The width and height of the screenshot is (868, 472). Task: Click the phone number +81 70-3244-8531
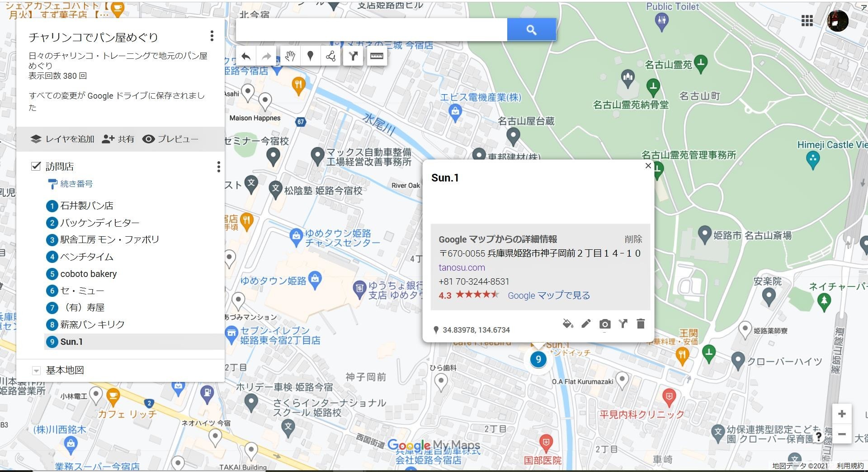pyautogui.click(x=474, y=281)
